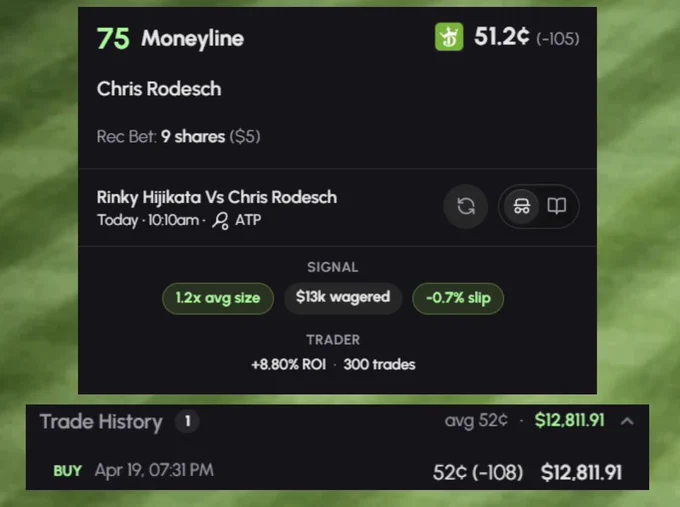Click the +8.80% ROI trader stat
680x507 pixels.
(x=289, y=364)
